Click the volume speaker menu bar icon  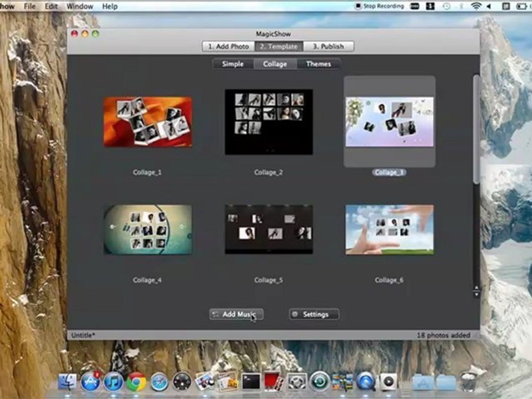coord(489,6)
